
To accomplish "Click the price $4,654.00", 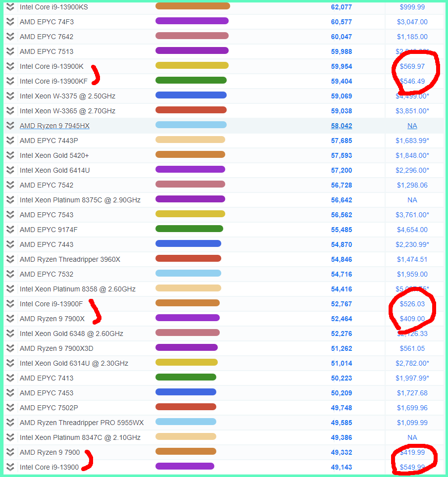I will click(x=412, y=230).
